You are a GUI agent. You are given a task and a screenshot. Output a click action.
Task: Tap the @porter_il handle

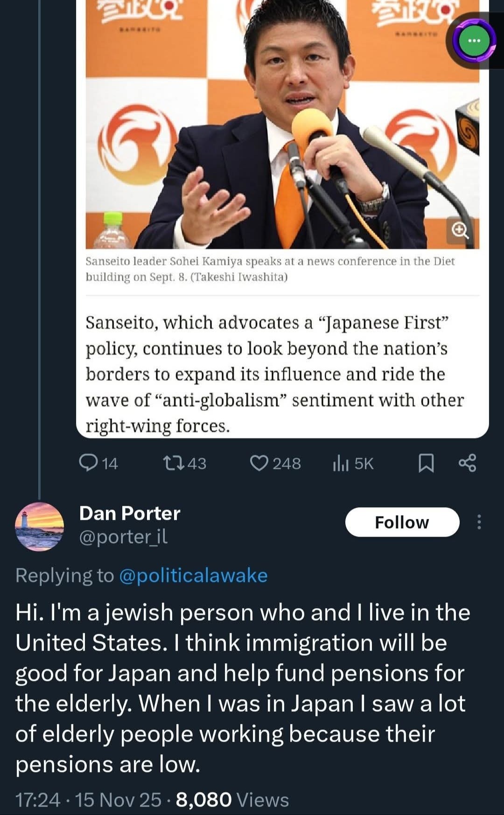pyautogui.click(x=123, y=537)
